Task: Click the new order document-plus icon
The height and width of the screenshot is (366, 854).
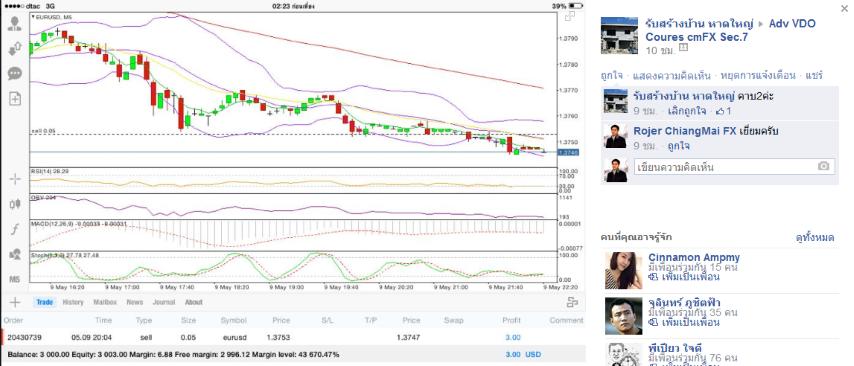Action: pyautogui.click(x=15, y=99)
